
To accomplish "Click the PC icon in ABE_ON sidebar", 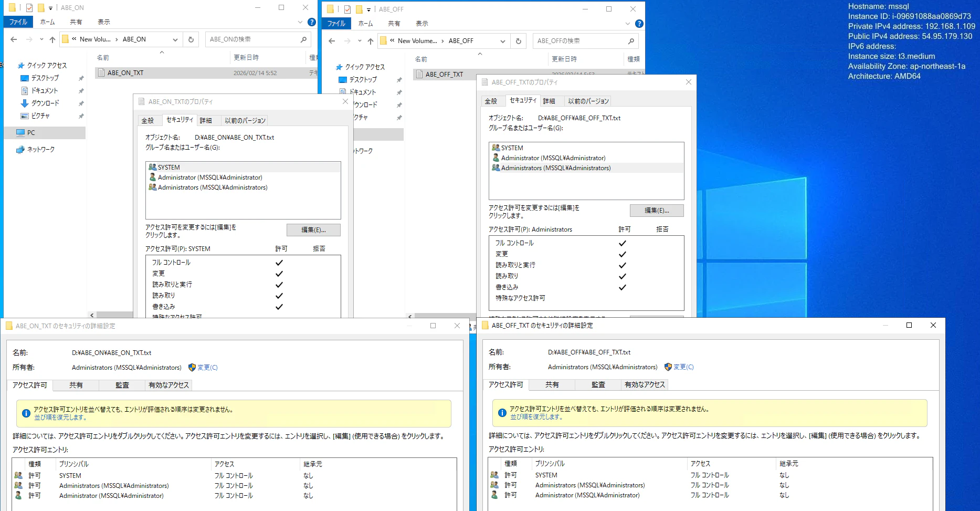I will tap(20, 133).
